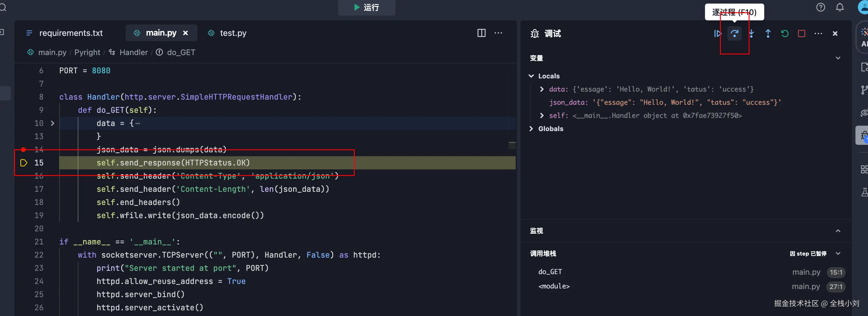Click the 调用堆栈 section title
The image size is (868, 316).
coord(543,253)
